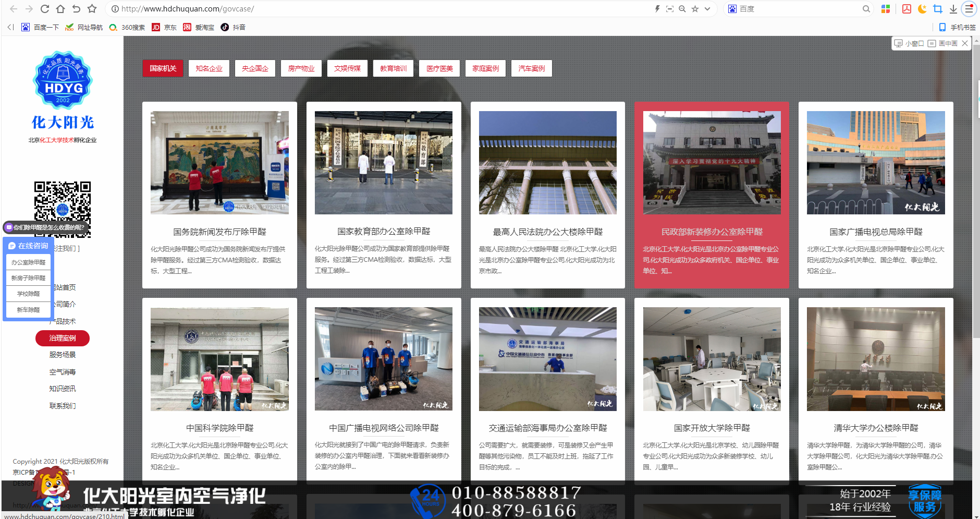Open the 国家广播电视总局除甲醛 case image
This screenshot has width=980, height=519.
pyautogui.click(x=876, y=162)
